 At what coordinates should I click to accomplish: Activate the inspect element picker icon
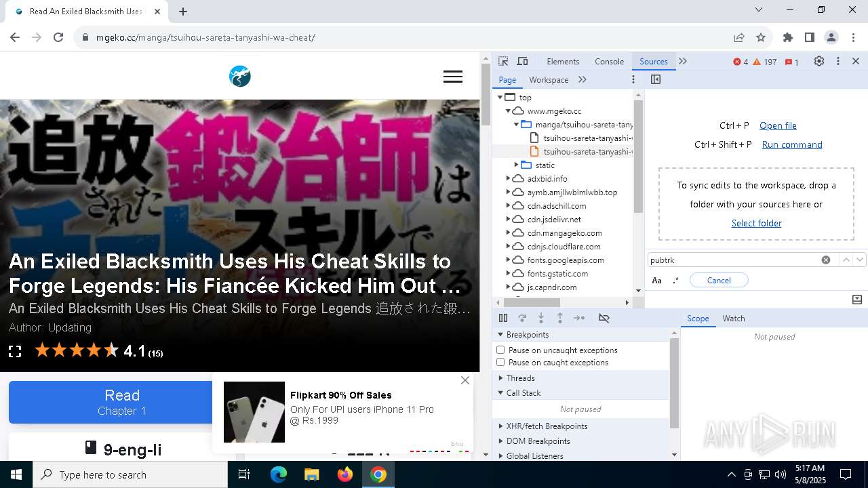(x=503, y=61)
